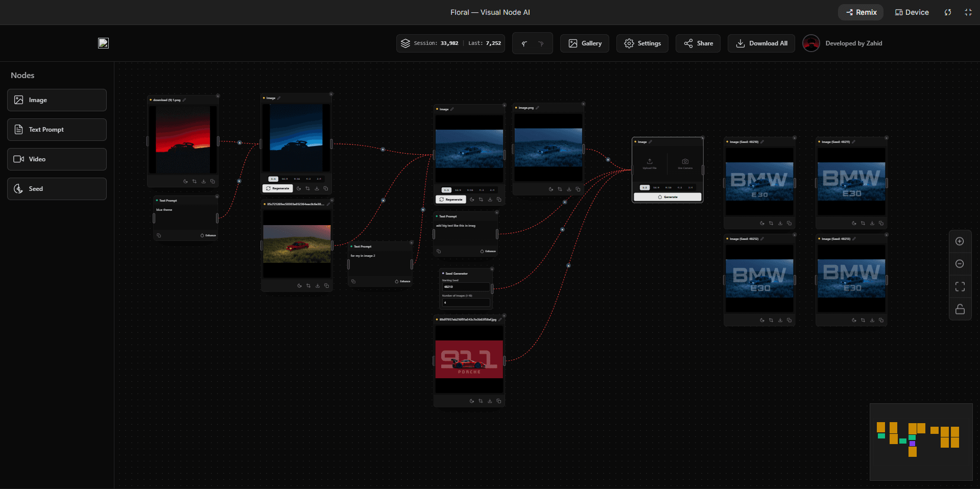
Task: Click the Use Camera icon in the Image node
Action: 685,161
